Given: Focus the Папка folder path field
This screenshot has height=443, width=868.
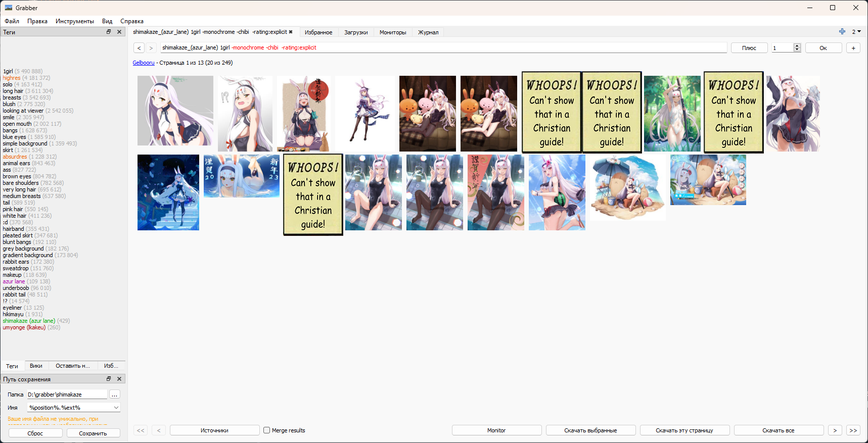Looking at the screenshot, I should [x=67, y=395].
